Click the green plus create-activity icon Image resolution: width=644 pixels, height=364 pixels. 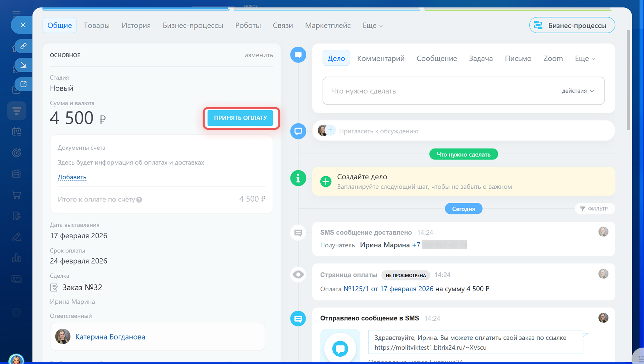[x=325, y=181]
